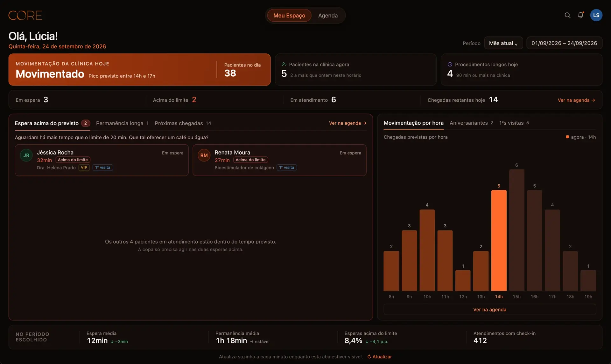Image resolution: width=611 pixels, height=364 pixels.
Task: Open the Aniversariantes tab
Action: coord(471,123)
